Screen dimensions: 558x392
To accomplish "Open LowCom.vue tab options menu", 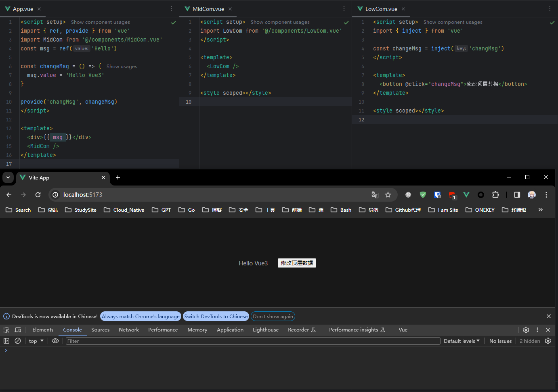I will 550,9.
